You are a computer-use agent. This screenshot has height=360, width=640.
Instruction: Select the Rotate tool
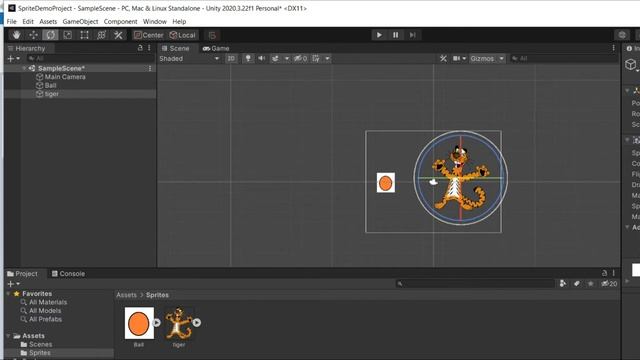point(50,35)
